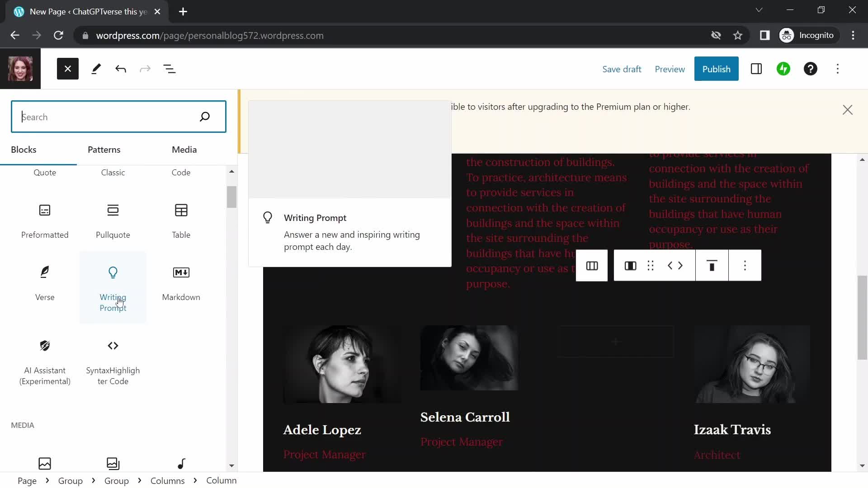The image size is (868, 488).
Task: Switch to the Patterns tab
Action: pyautogui.click(x=104, y=150)
